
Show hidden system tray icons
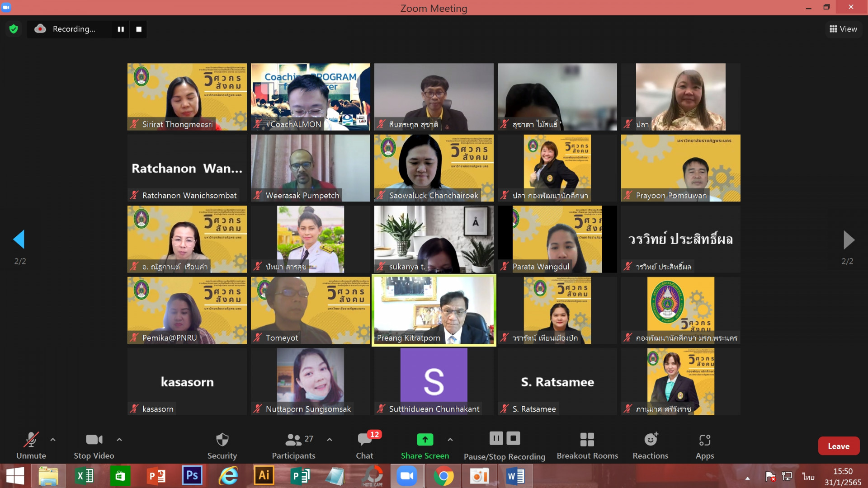pos(747,478)
